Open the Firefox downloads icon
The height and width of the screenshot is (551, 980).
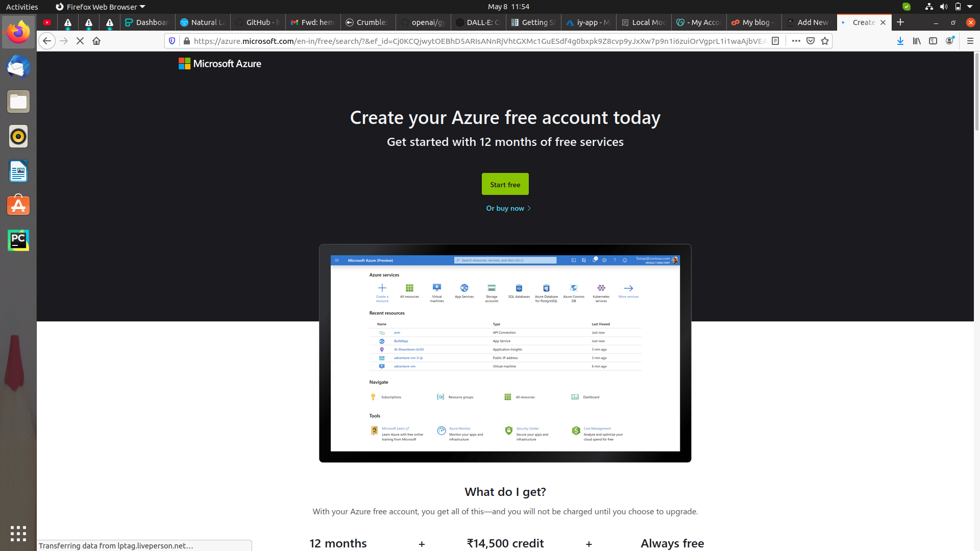tap(900, 41)
